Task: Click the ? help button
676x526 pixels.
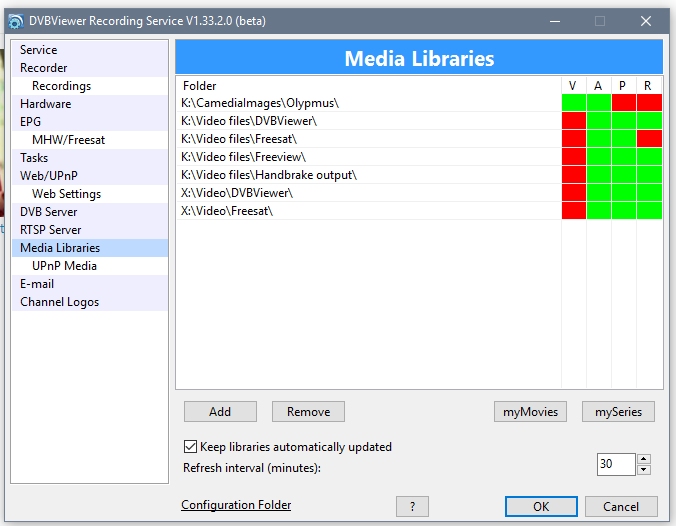Action: (x=412, y=506)
